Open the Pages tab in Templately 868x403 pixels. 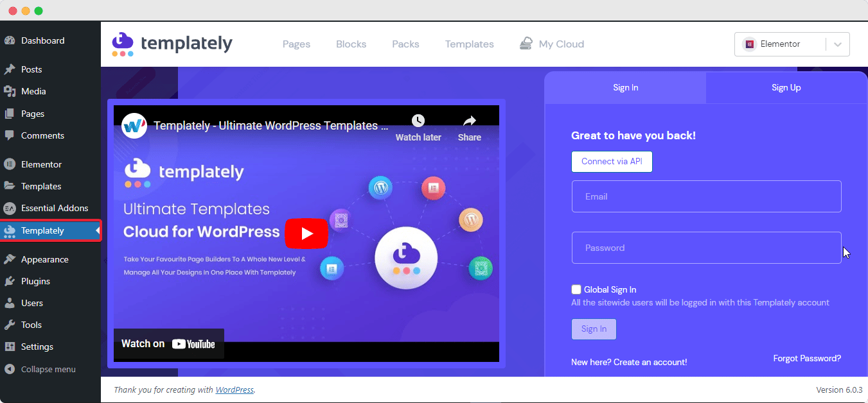(x=296, y=44)
